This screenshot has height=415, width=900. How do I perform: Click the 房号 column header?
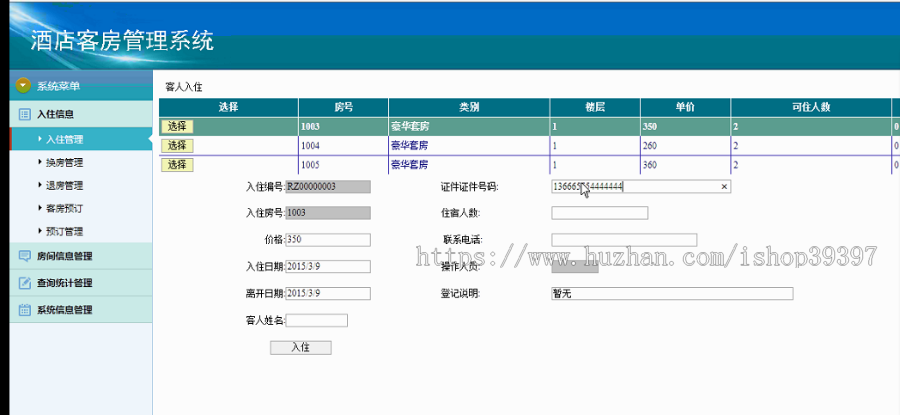tap(343, 107)
